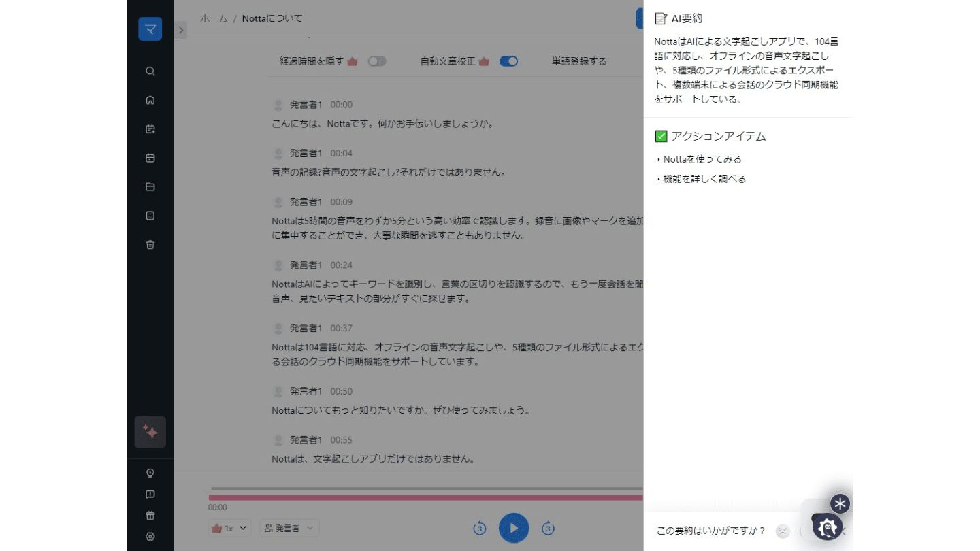Image resolution: width=980 pixels, height=551 pixels.
Task: Go to ホーム breadcrumb link
Action: tap(214, 18)
